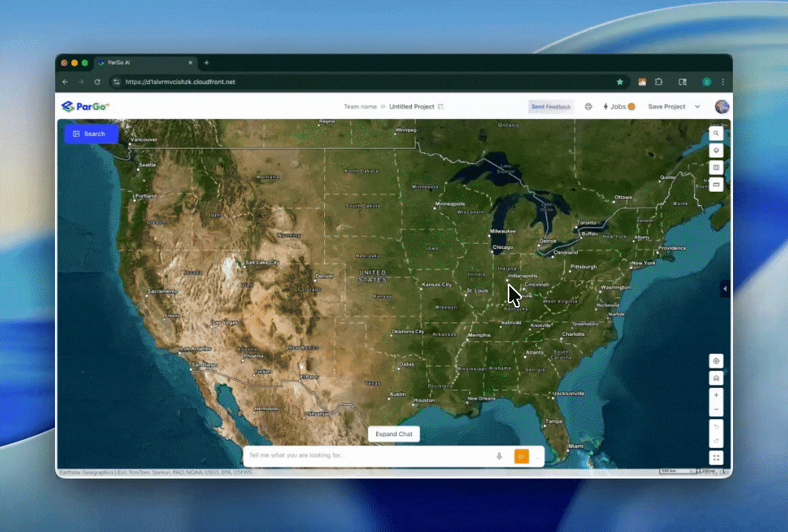This screenshot has width=788, height=532.
Task: Select the layers diamond icon below search
Action: (x=716, y=150)
